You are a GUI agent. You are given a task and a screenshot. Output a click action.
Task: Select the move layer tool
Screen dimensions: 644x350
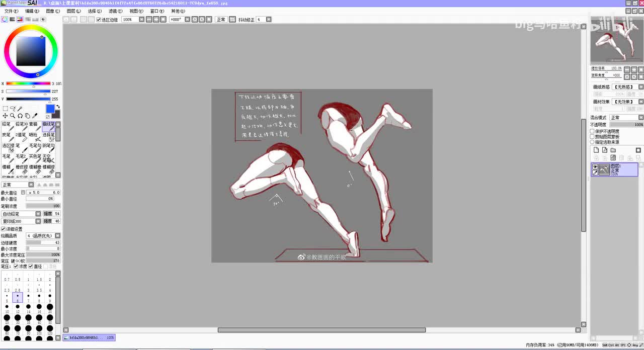5,116
